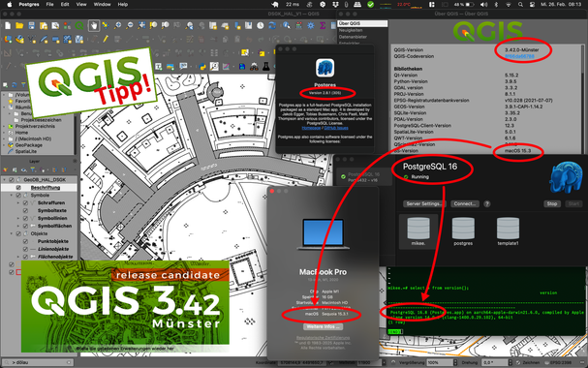Screen dimensions: 588x368
Task: Select the mikee database icon in Postgres
Action: point(418,229)
